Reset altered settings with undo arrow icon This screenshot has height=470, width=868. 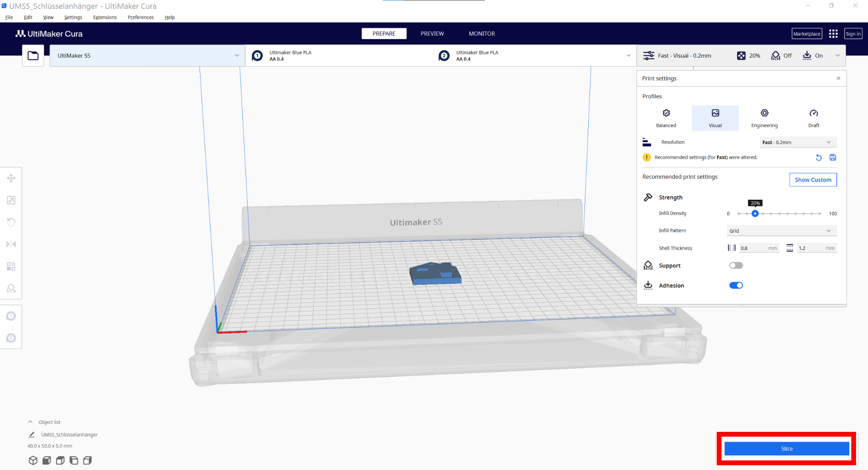pos(819,158)
